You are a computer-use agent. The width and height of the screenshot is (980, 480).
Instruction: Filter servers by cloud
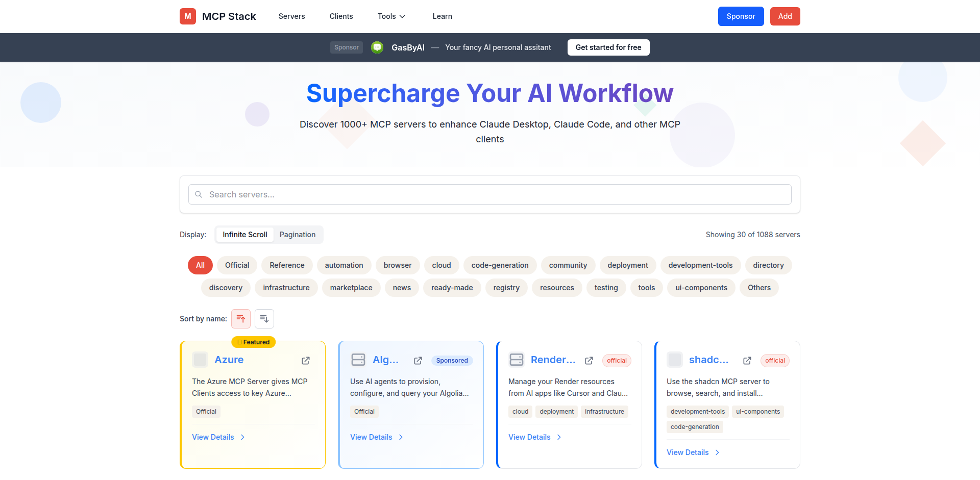coord(442,265)
